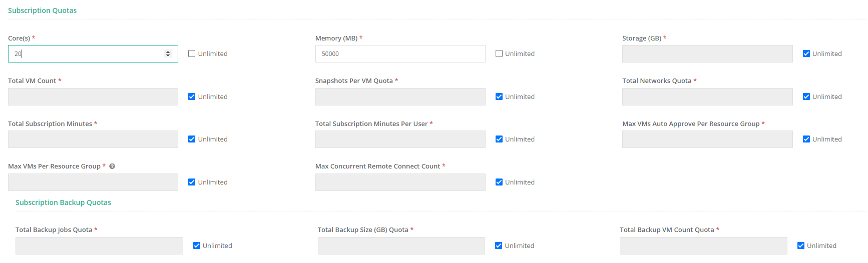Click the Total VM Count input field
The width and height of the screenshot is (868, 263).
(93, 97)
